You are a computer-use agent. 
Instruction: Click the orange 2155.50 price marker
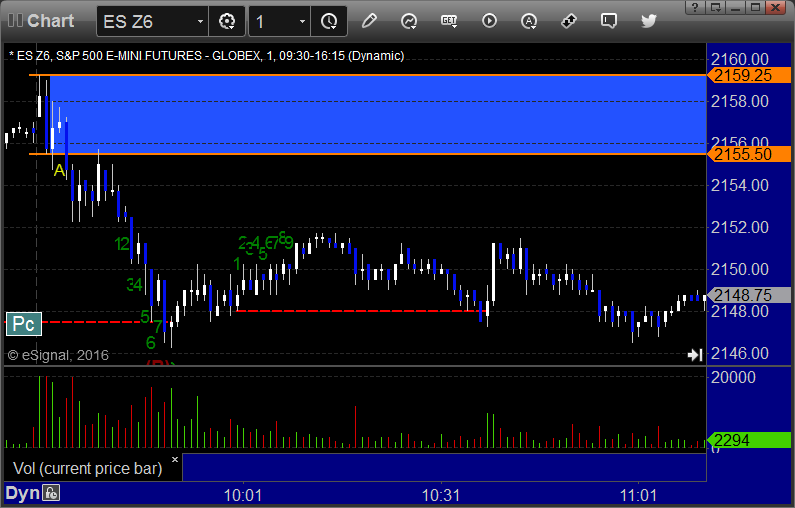click(749, 154)
